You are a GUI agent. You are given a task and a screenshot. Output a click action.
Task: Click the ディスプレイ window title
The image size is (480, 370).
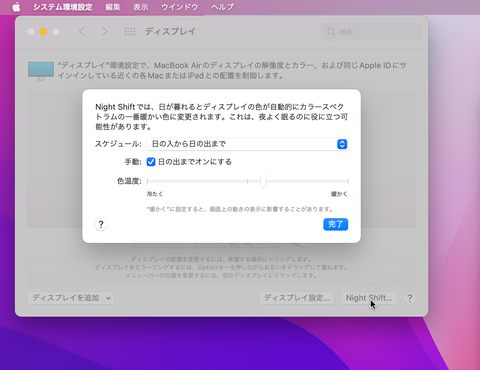[170, 32]
